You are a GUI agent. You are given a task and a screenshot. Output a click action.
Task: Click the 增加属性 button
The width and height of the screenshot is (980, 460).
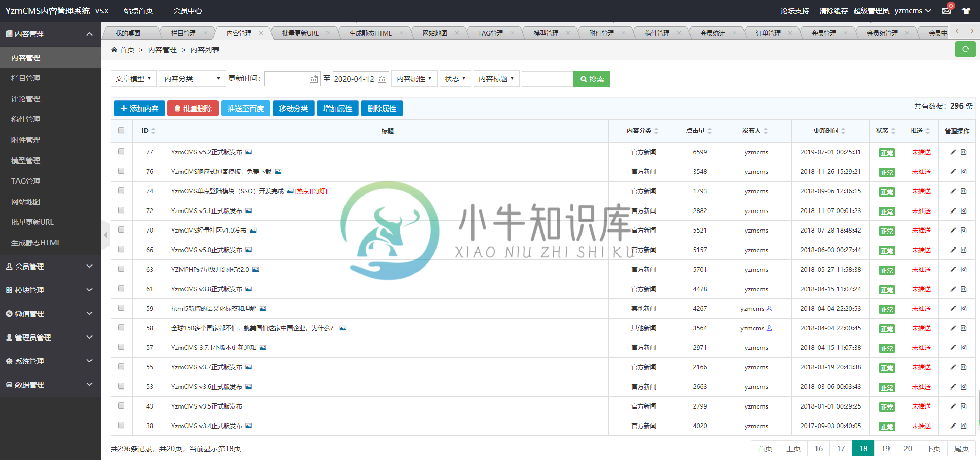coord(338,109)
